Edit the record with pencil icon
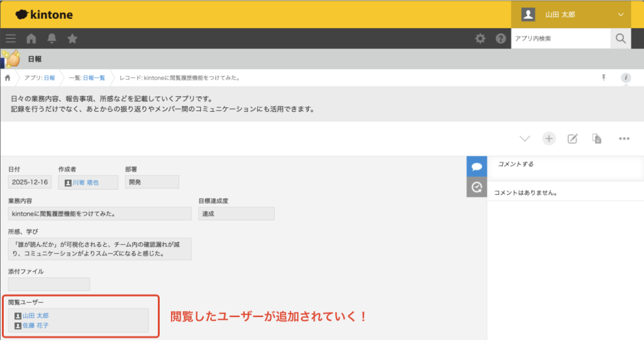Viewport: 644px width, 341px height. click(x=572, y=139)
